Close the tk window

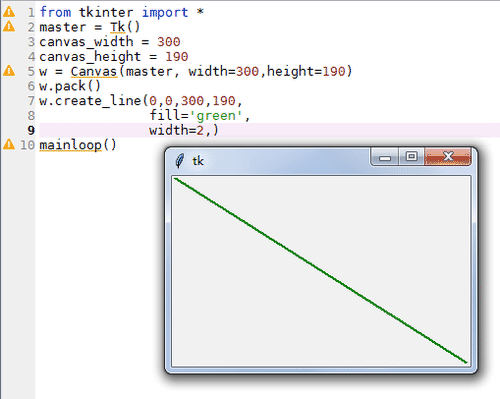(448, 157)
